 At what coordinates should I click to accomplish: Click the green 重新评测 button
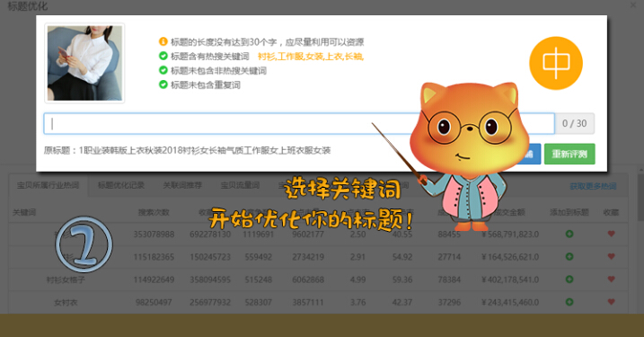569,154
